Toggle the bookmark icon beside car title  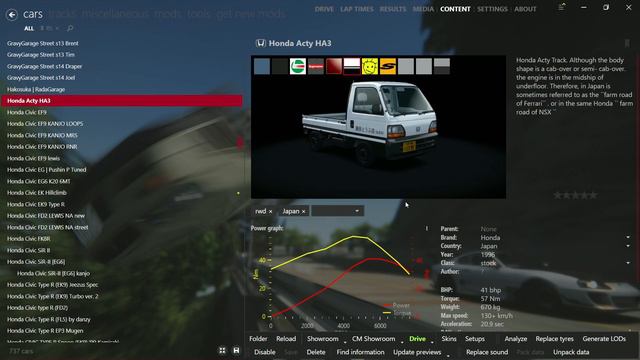[x=627, y=43]
